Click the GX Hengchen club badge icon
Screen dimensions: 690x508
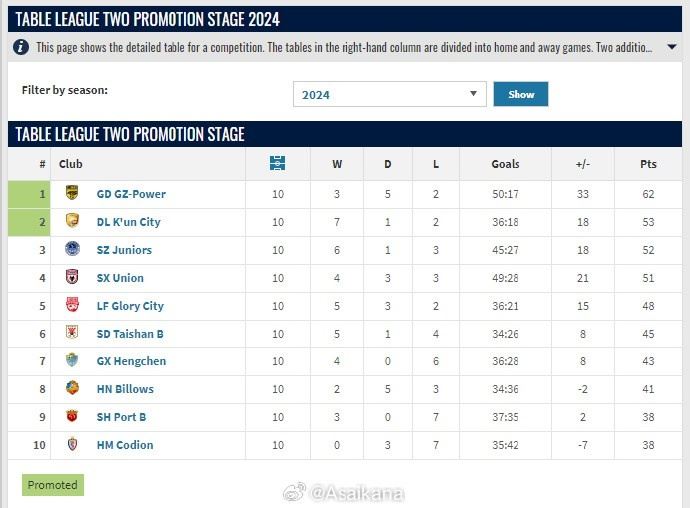71,361
